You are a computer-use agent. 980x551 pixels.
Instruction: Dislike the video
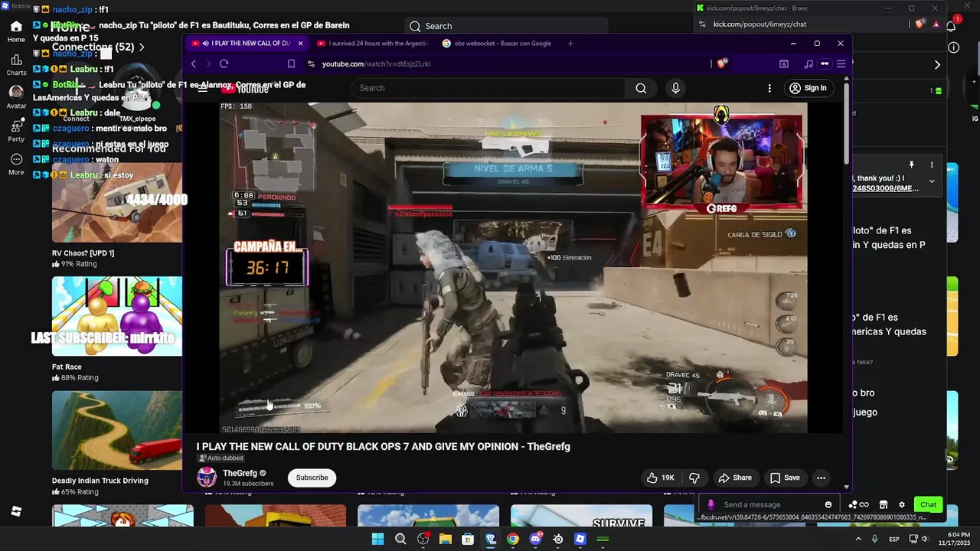click(x=694, y=478)
